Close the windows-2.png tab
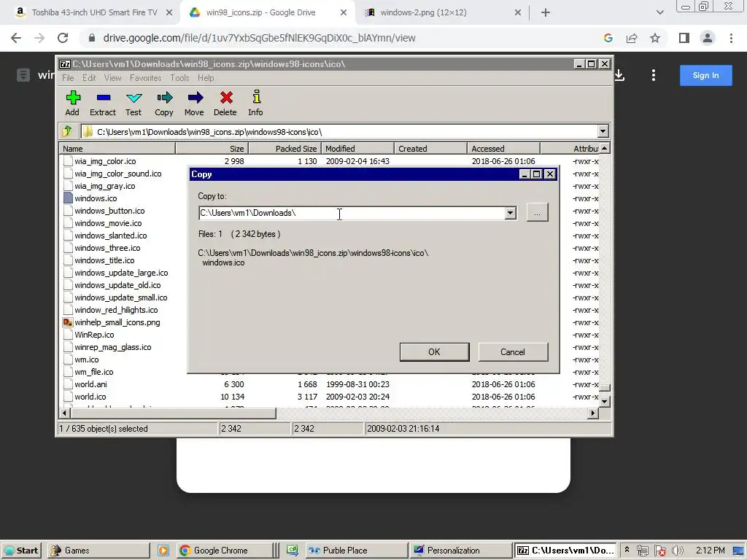Image resolution: width=747 pixels, height=560 pixels. 518,13
